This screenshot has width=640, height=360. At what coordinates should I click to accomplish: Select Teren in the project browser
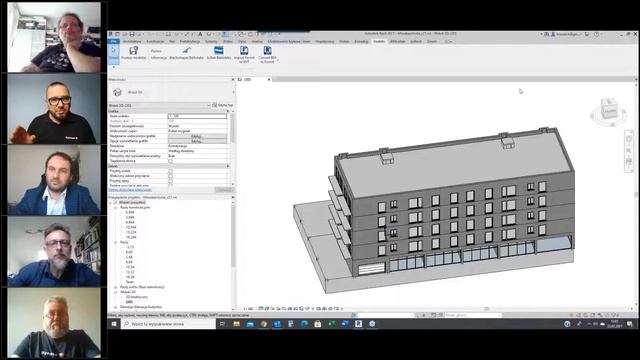(130, 282)
